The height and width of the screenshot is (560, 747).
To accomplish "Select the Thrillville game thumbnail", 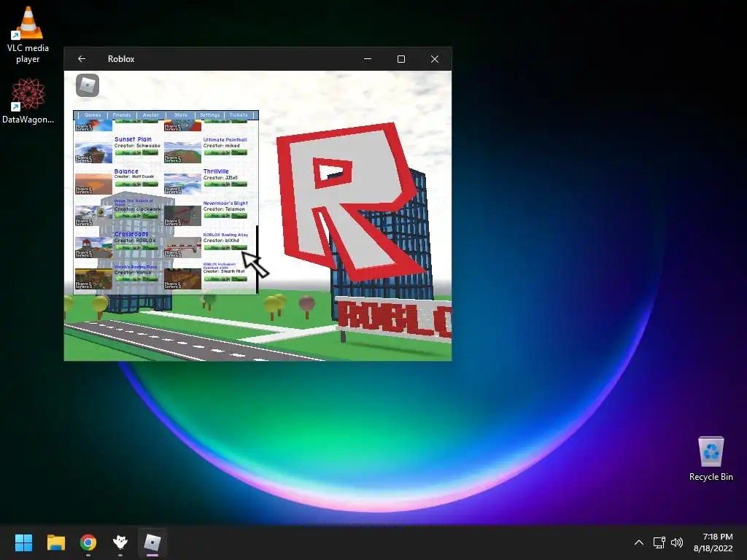I will coord(182,184).
